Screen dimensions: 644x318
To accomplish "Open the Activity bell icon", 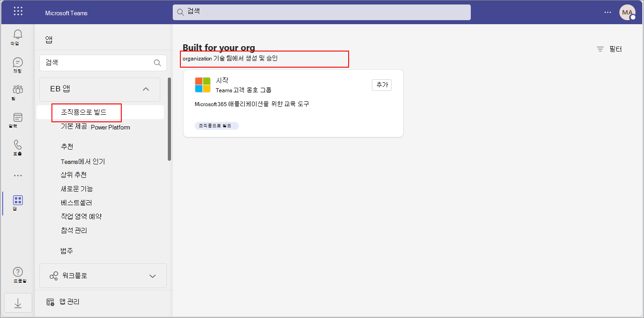I will point(18,34).
